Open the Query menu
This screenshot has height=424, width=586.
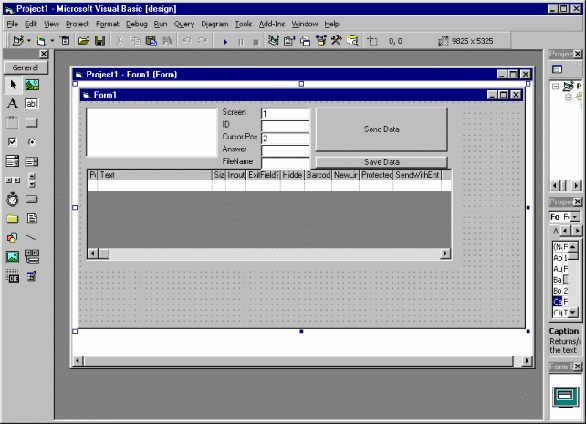click(184, 24)
